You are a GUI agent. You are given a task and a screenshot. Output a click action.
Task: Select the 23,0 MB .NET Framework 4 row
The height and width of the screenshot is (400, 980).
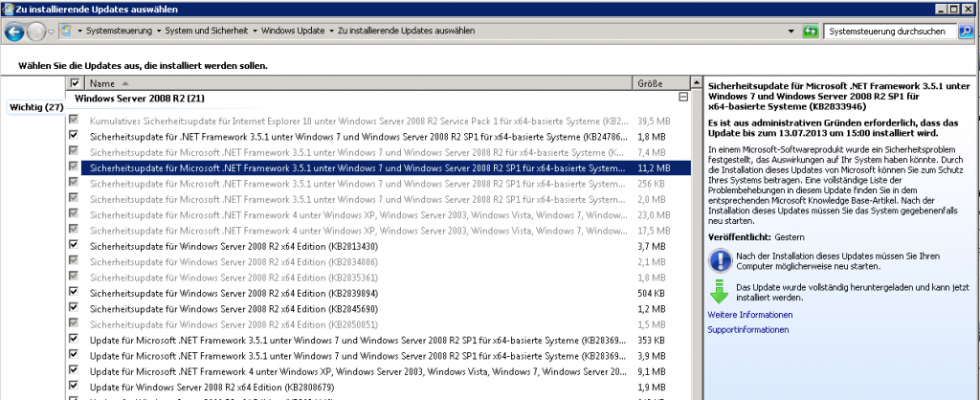[377, 215]
